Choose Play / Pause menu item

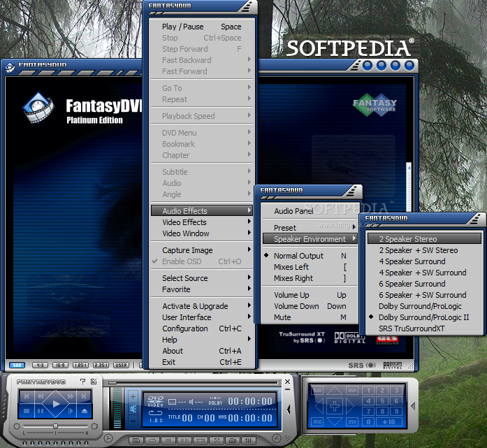202,27
